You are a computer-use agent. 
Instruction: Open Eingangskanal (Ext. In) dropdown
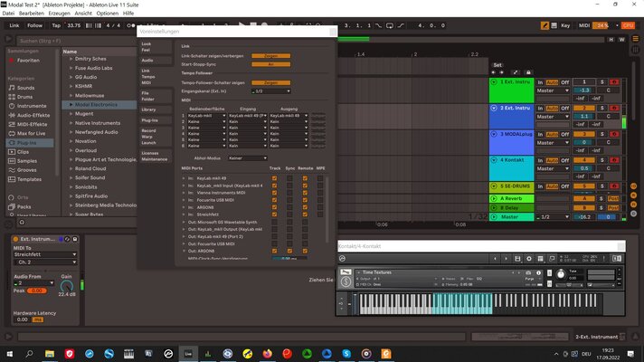(271, 91)
